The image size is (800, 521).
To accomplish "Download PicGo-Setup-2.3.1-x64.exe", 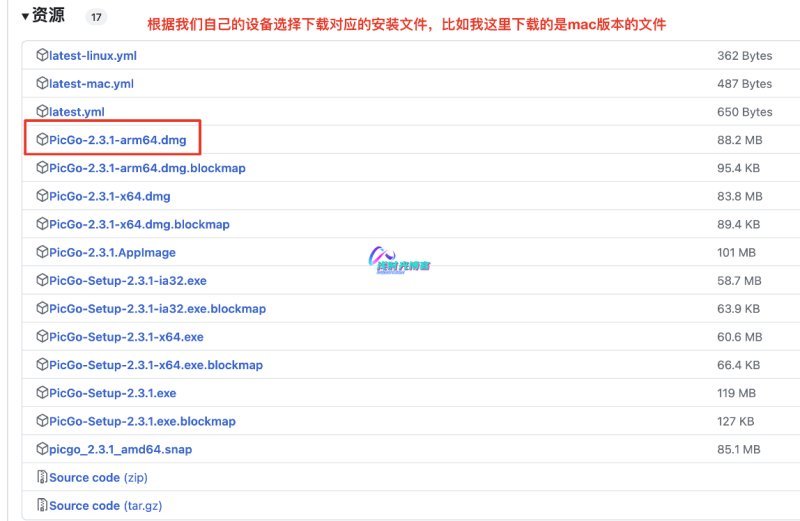I will pos(127,337).
